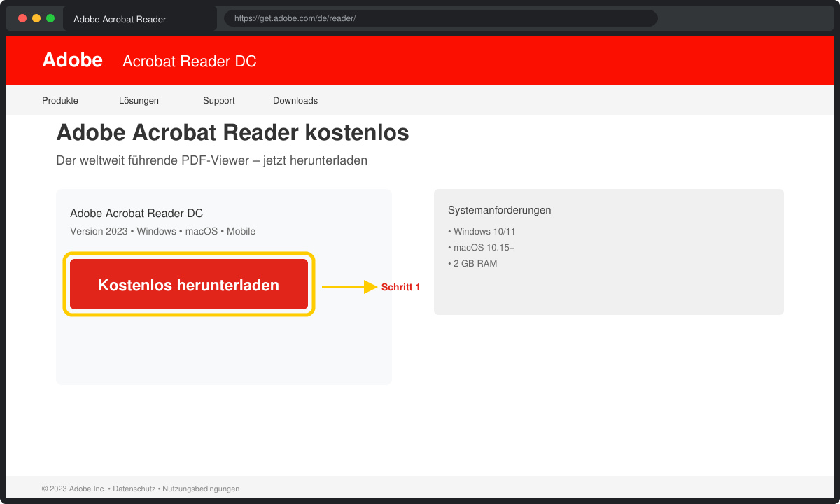Image resolution: width=840 pixels, height=504 pixels.
Task: Click the Systemanforderungen heading
Action: point(500,210)
